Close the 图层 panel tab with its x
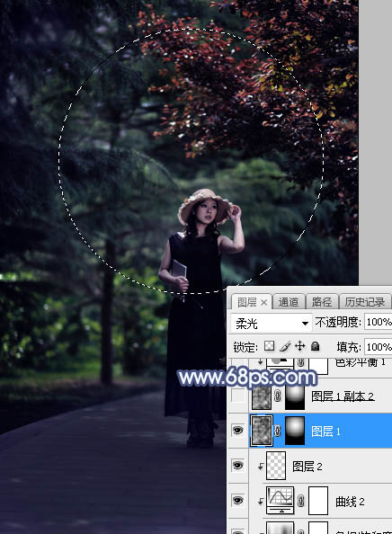 point(264,302)
